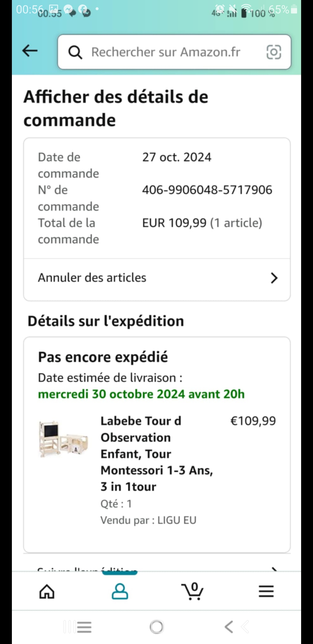Viewport: 313px width, 644px height.
Task: Open the Labebe Tour d Observation product title
Action: pos(156,453)
